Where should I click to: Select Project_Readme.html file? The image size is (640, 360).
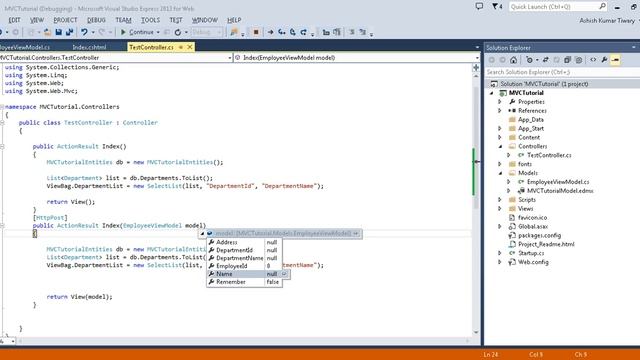546,244
